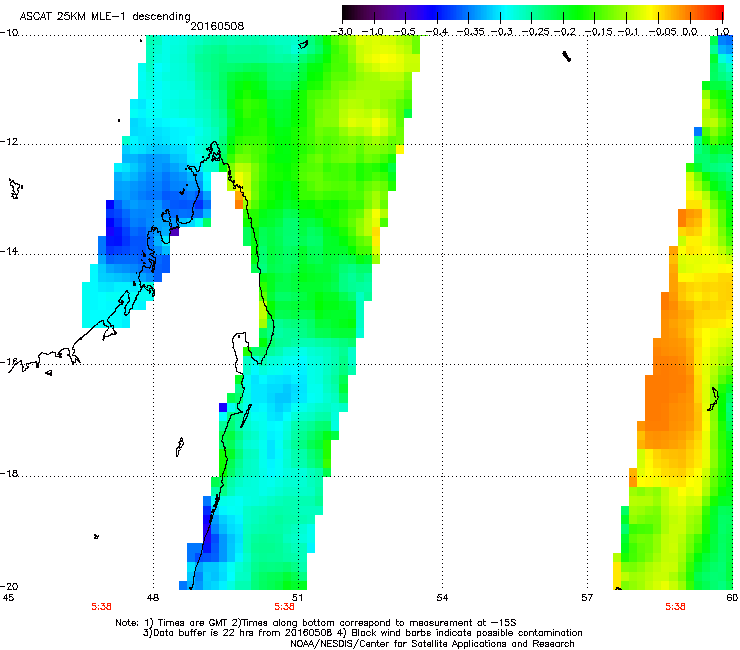
Task: Select the "60" longitude axis label
Action: pyautogui.click(x=732, y=598)
